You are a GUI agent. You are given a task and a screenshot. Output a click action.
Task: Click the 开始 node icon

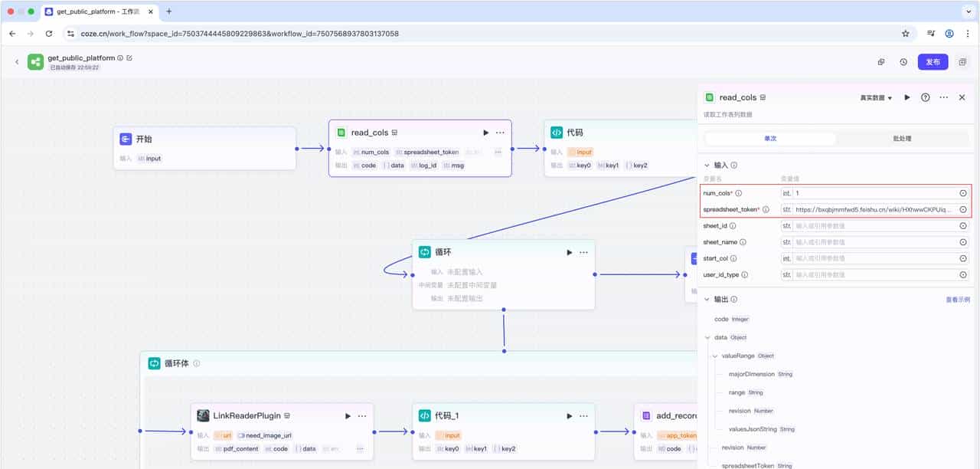(x=126, y=139)
